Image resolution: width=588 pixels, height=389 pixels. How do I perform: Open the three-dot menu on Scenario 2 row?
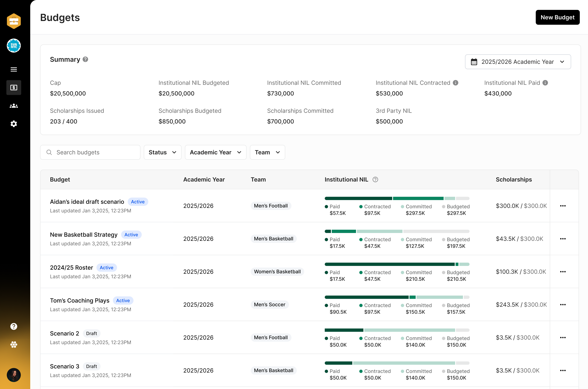pyautogui.click(x=563, y=337)
